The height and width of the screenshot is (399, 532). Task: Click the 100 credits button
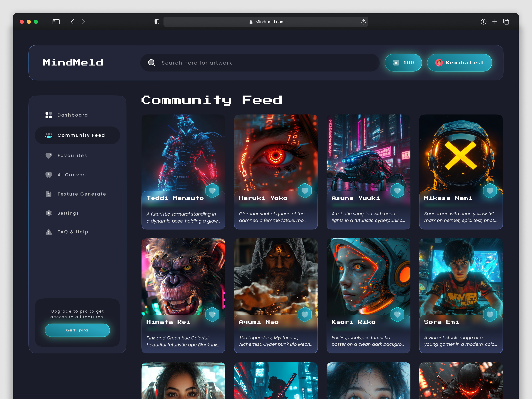coord(403,63)
